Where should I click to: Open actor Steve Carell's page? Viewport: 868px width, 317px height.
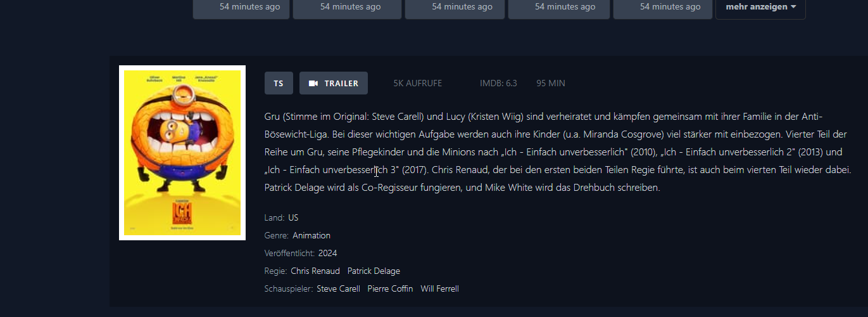pyautogui.click(x=338, y=288)
